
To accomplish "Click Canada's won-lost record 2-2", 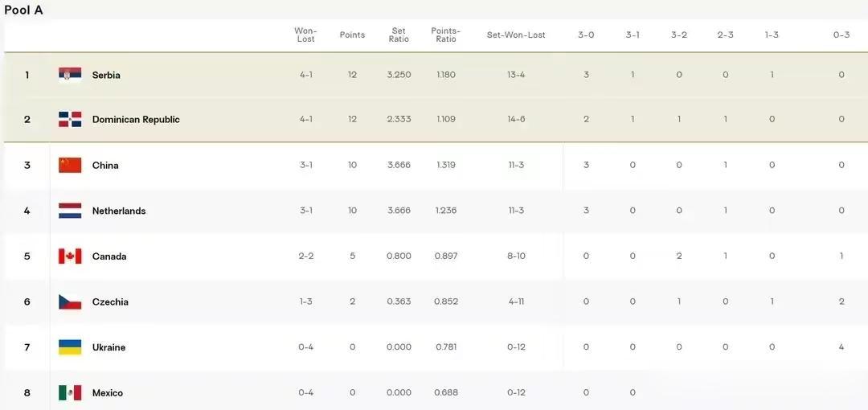I will (x=305, y=256).
